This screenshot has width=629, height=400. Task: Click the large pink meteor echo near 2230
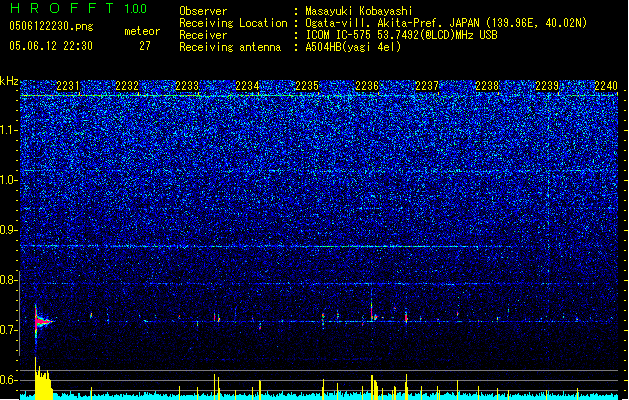[x=41, y=321]
